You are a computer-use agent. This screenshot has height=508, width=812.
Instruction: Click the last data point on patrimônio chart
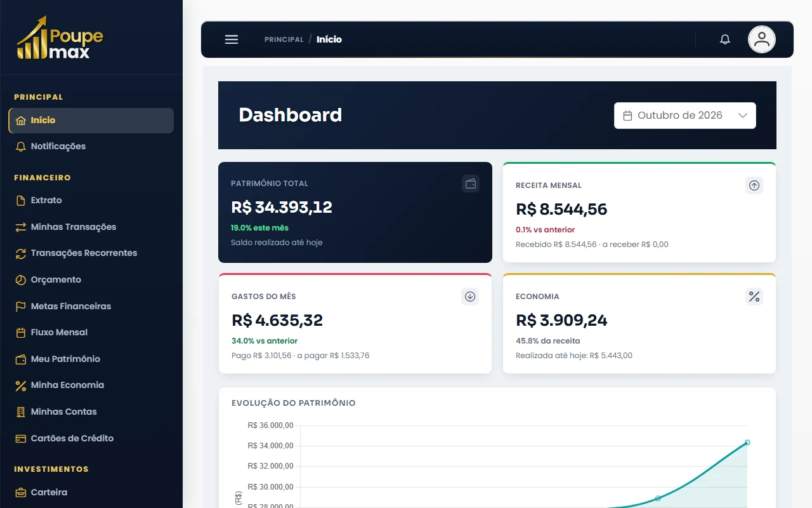tap(747, 443)
